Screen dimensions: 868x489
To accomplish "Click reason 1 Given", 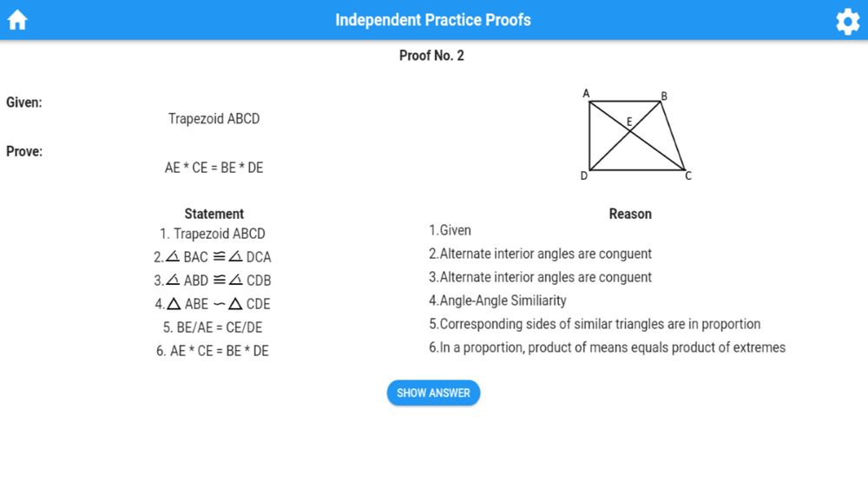I will point(450,230).
